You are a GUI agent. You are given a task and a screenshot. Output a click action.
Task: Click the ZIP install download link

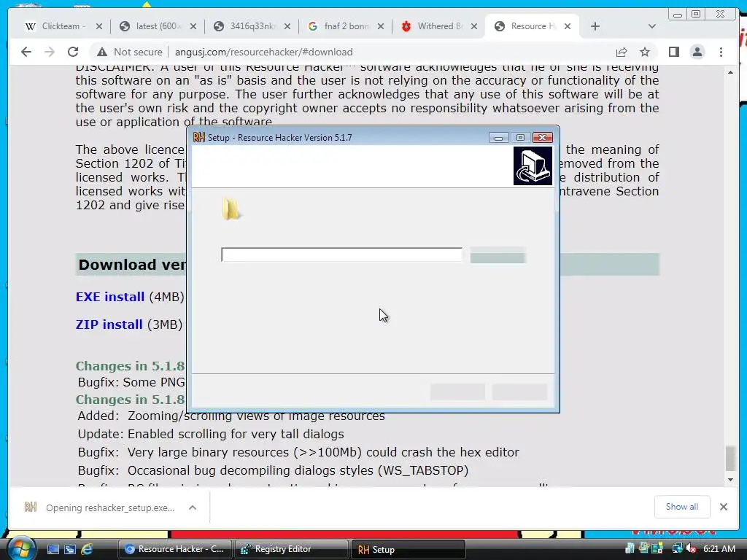tap(109, 324)
